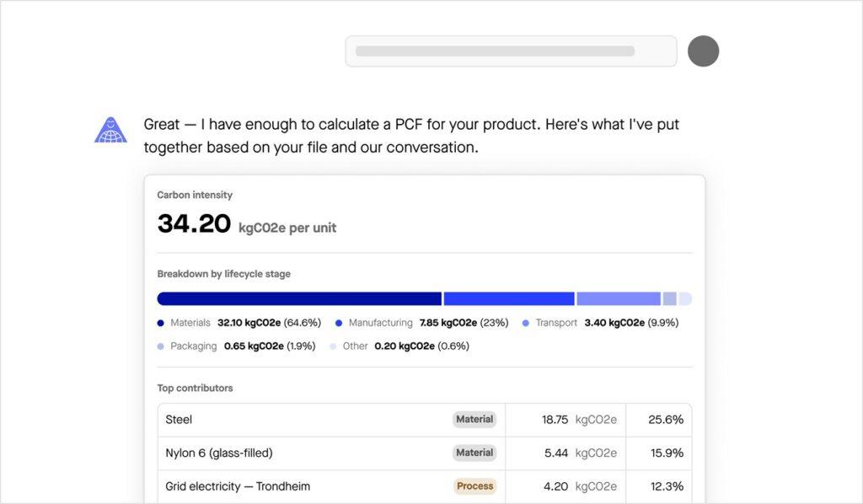This screenshot has width=863, height=504.
Task: Click the gray user avatar circle
Action: (704, 51)
